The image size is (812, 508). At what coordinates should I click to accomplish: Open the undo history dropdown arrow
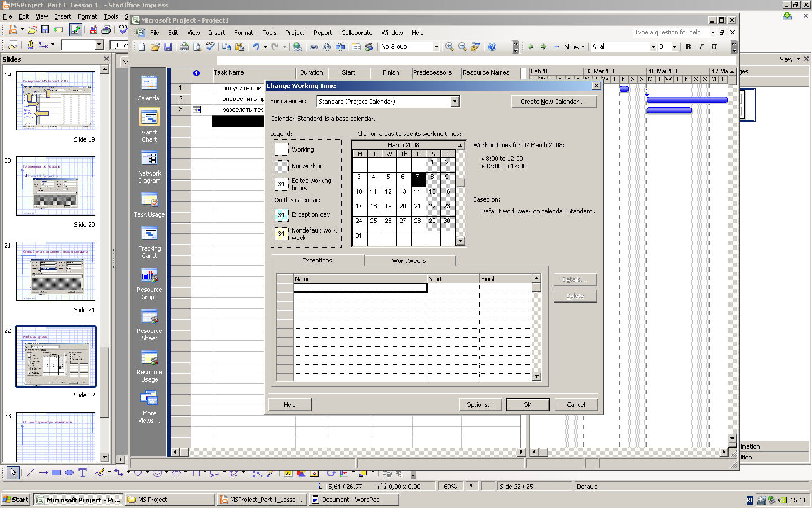point(265,47)
